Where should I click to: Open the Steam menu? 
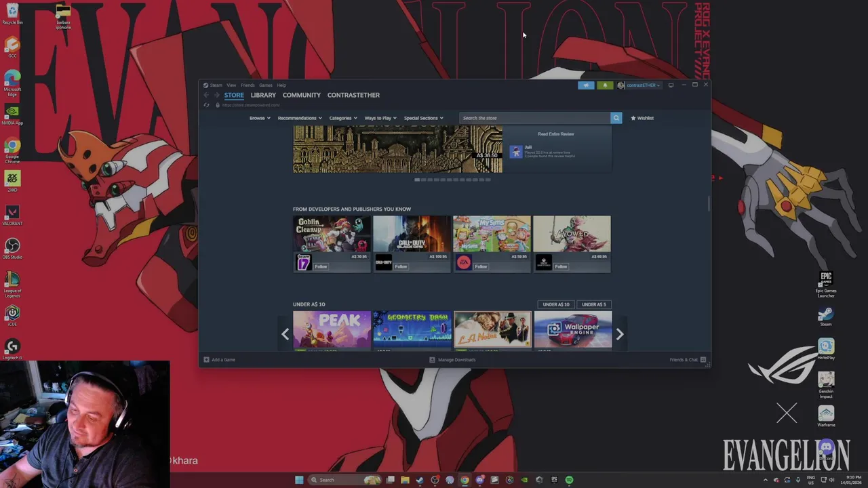pyautogui.click(x=216, y=85)
